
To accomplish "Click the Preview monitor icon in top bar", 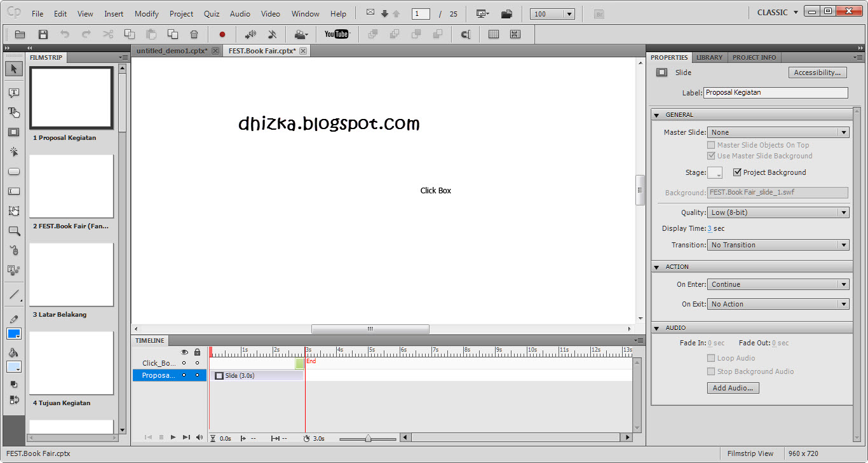I will (483, 13).
